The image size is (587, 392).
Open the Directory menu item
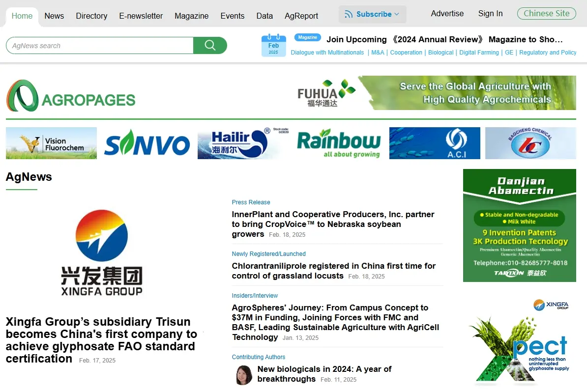tap(91, 16)
